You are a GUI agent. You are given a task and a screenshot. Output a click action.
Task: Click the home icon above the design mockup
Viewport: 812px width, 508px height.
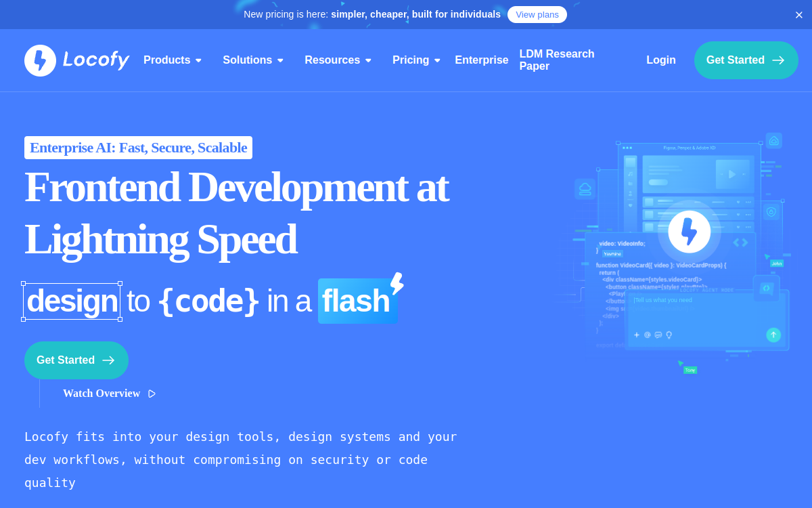tap(774, 141)
